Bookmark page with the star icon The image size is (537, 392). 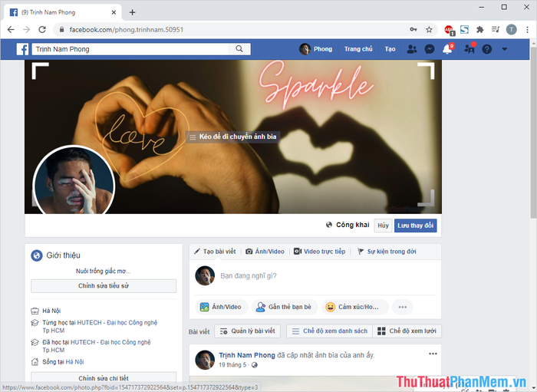point(429,30)
